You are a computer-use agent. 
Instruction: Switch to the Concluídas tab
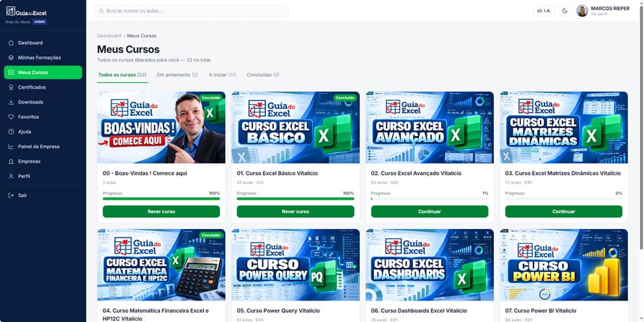point(263,75)
